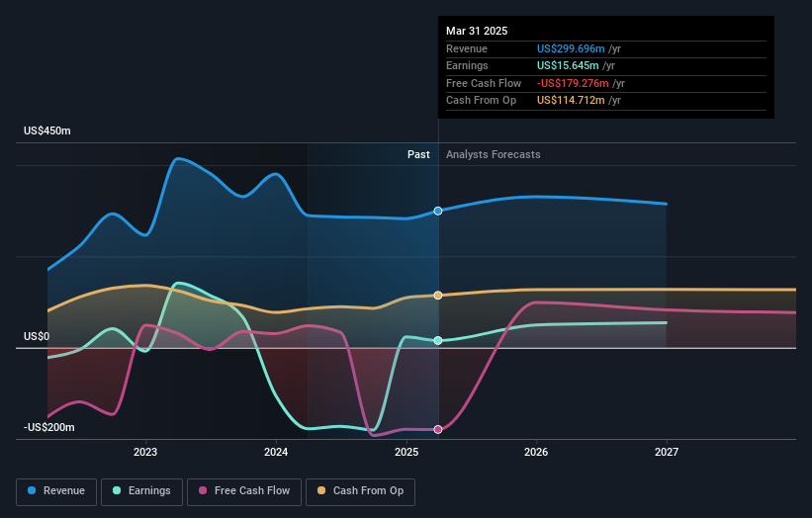Click the US$450m y-axis label
This screenshot has height=518, width=812.
tap(47, 130)
